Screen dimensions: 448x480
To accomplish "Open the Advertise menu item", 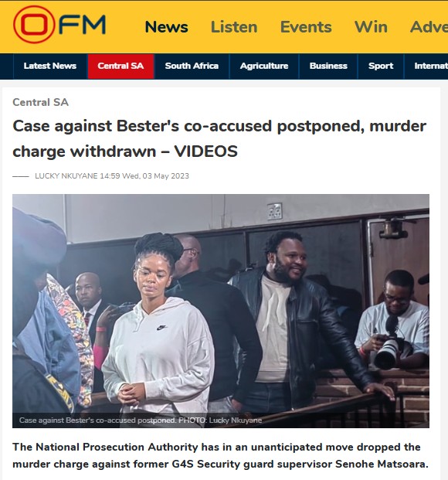I will [429, 27].
